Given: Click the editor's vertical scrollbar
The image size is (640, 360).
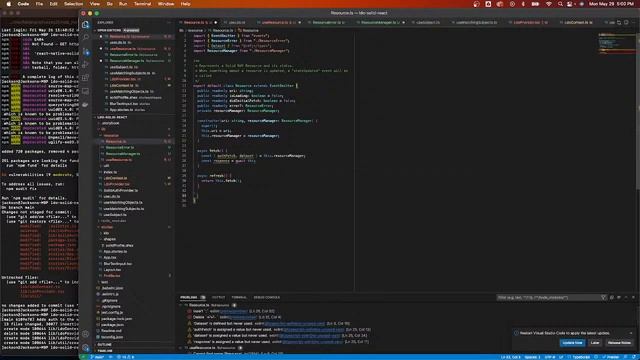Looking at the screenshot, I should [638, 111].
